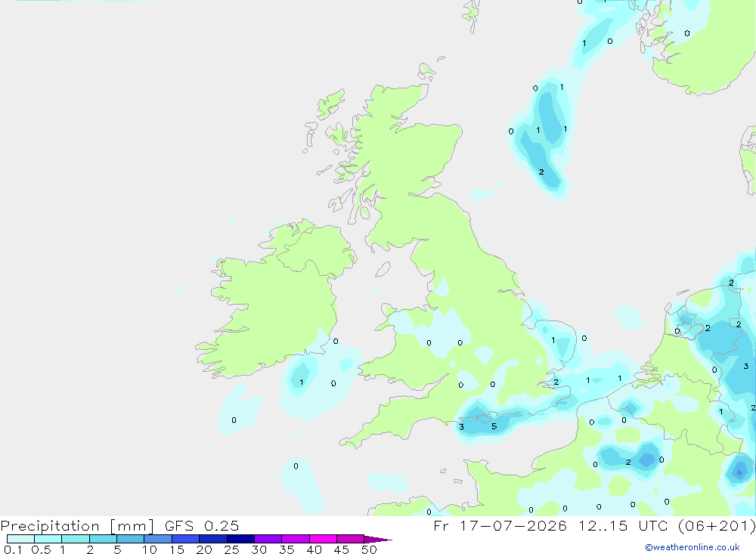
Task: Click the navy swatch between 20 and 25
Action: (213, 539)
